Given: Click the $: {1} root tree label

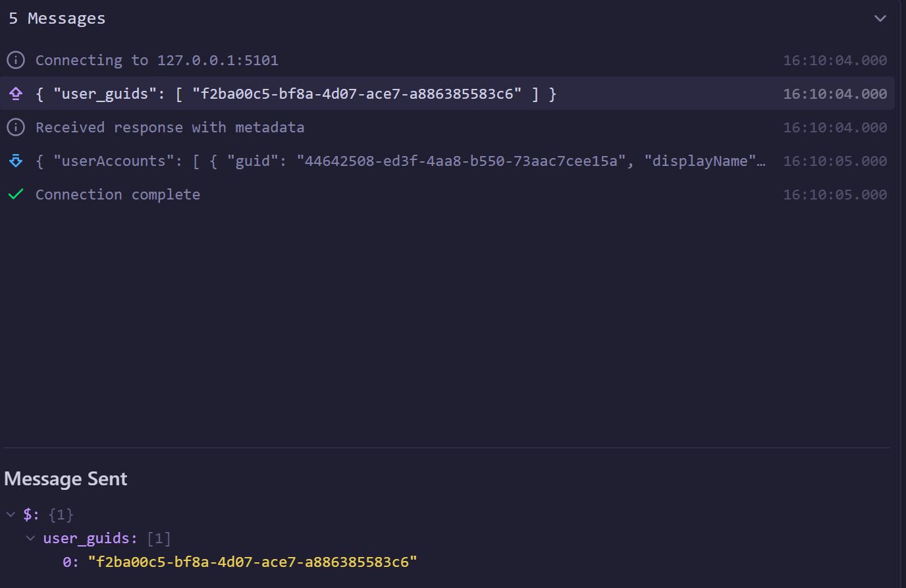Looking at the screenshot, I should (x=48, y=514).
